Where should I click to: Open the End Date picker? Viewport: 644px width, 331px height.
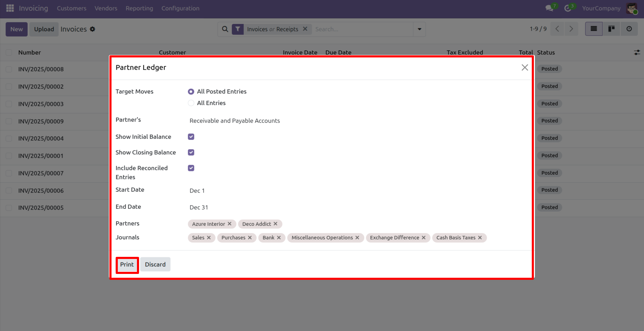pyautogui.click(x=357, y=207)
